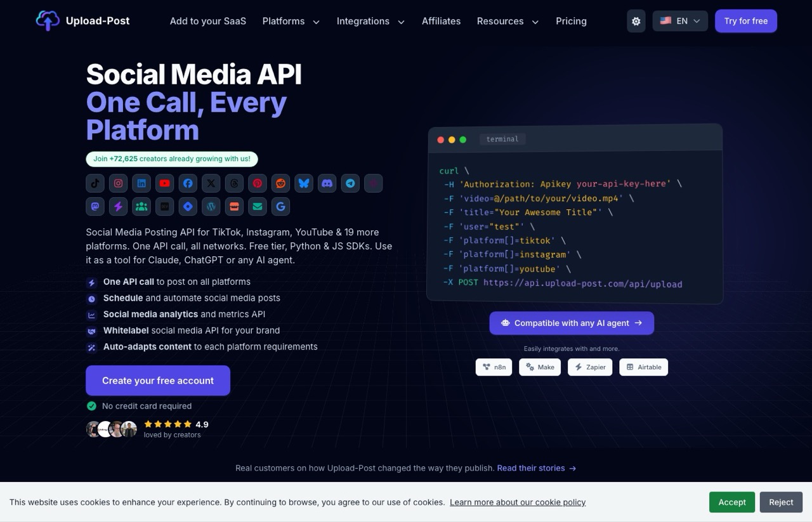The height and width of the screenshot is (522, 812).
Task: Click the five-star 4.9 rating
Action: pyautogui.click(x=176, y=424)
